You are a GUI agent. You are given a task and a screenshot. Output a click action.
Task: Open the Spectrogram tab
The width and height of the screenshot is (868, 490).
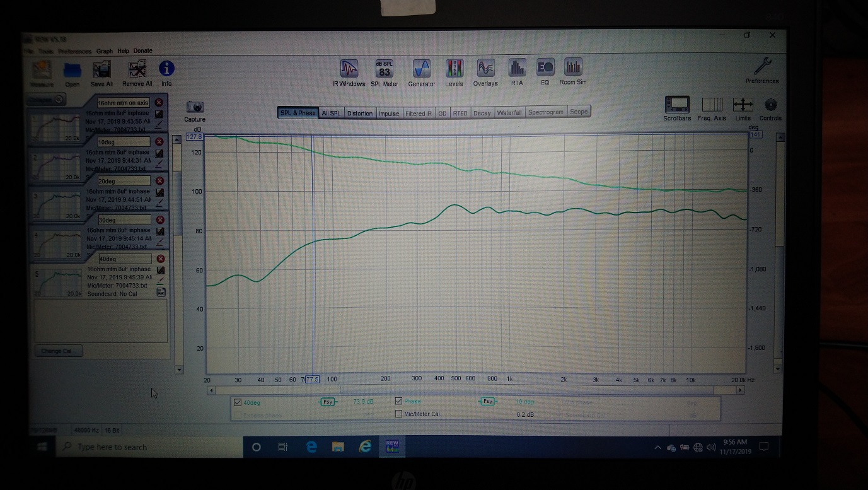pyautogui.click(x=546, y=112)
